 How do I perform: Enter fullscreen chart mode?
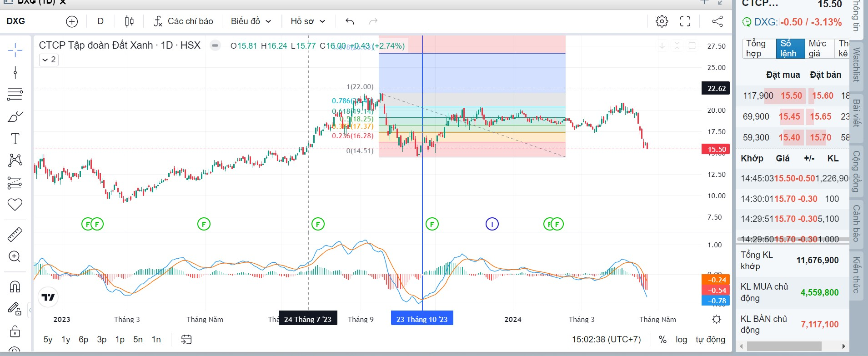click(x=685, y=21)
